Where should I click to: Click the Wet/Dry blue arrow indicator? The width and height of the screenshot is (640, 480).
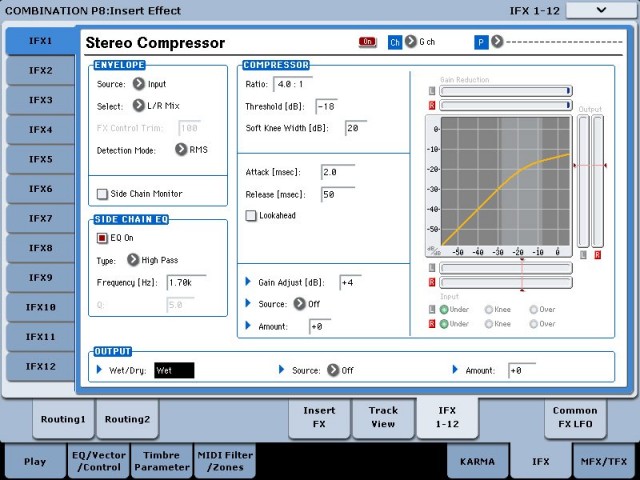[x=98, y=370]
